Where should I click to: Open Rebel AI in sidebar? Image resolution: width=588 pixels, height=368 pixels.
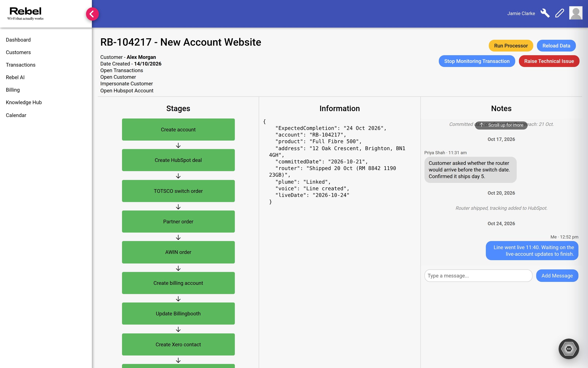[15, 77]
